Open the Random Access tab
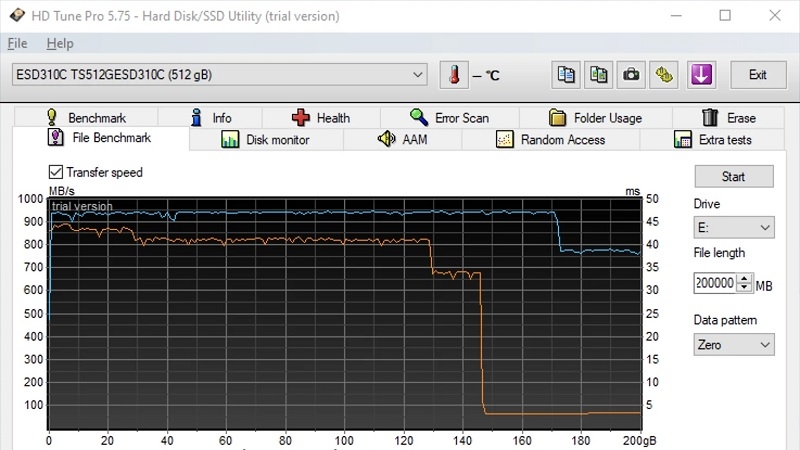 pos(551,140)
